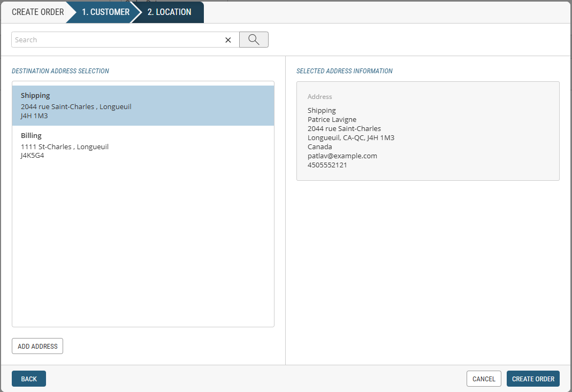Go to the 1. Customer step
Screen dimensions: 572x392
coord(105,12)
